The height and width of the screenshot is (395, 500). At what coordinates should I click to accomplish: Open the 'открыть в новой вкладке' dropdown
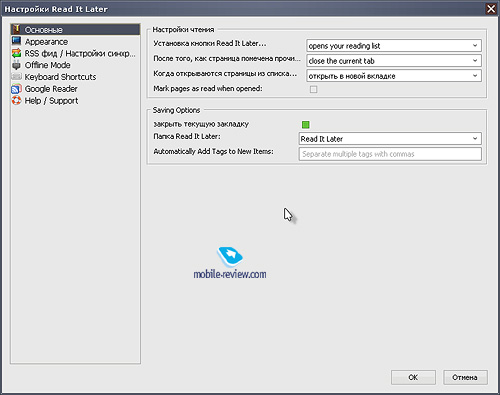coord(394,76)
